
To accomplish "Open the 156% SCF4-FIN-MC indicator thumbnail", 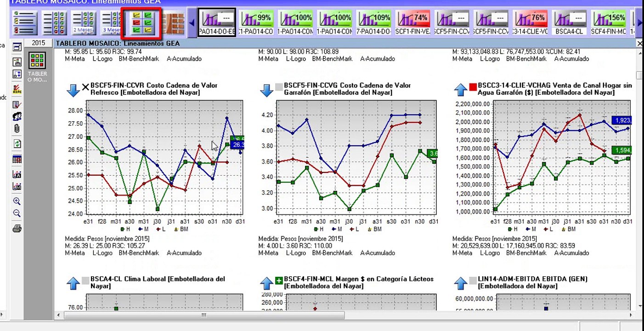I will click(609, 23).
